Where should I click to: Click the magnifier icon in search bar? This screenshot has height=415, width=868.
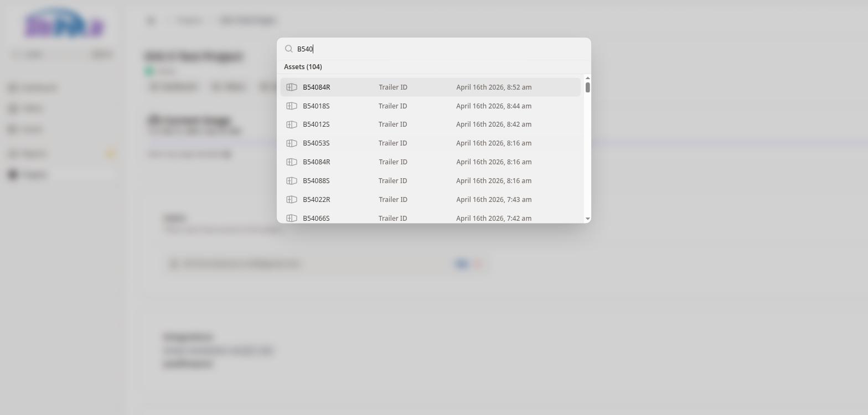(288, 49)
